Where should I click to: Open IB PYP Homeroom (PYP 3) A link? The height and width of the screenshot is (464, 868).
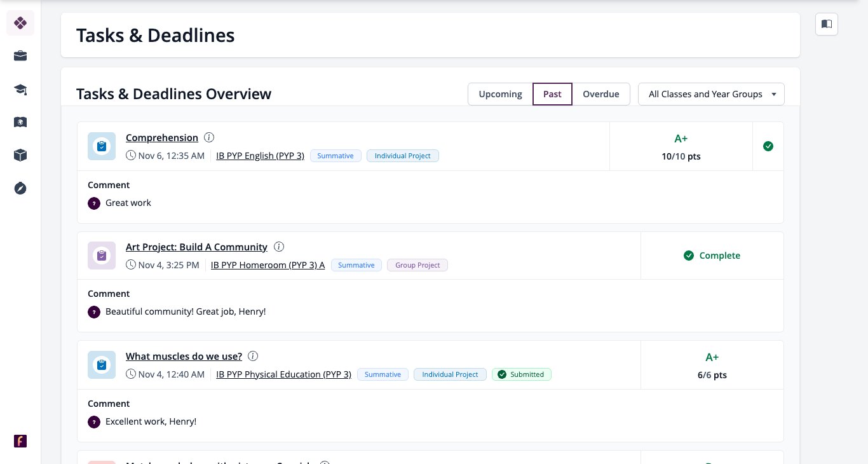pyautogui.click(x=268, y=265)
